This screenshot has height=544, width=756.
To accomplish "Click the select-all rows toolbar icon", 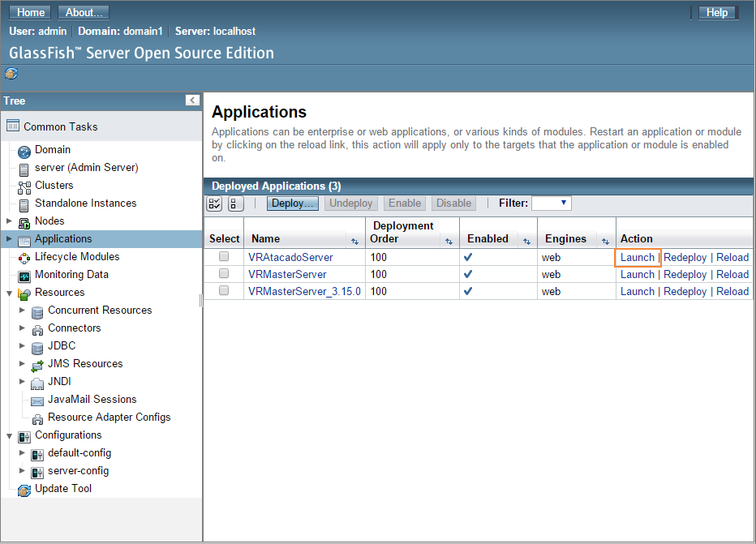I will coord(215,203).
